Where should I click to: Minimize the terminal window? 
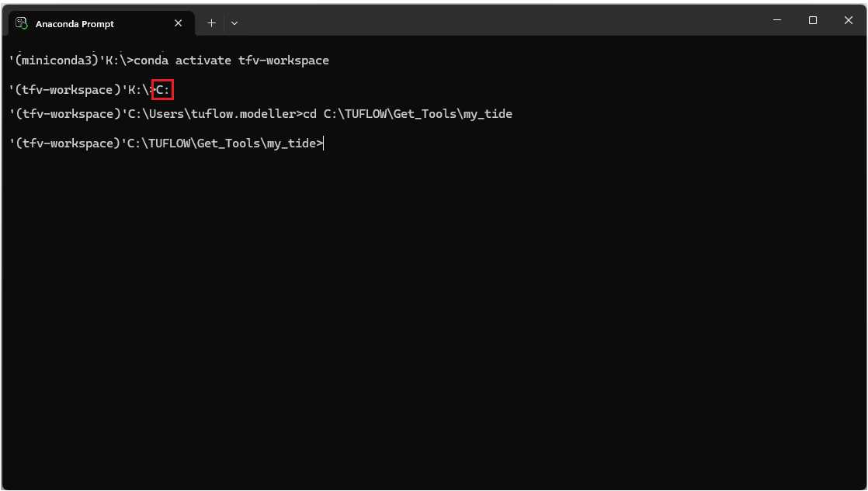tap(777, 20)
